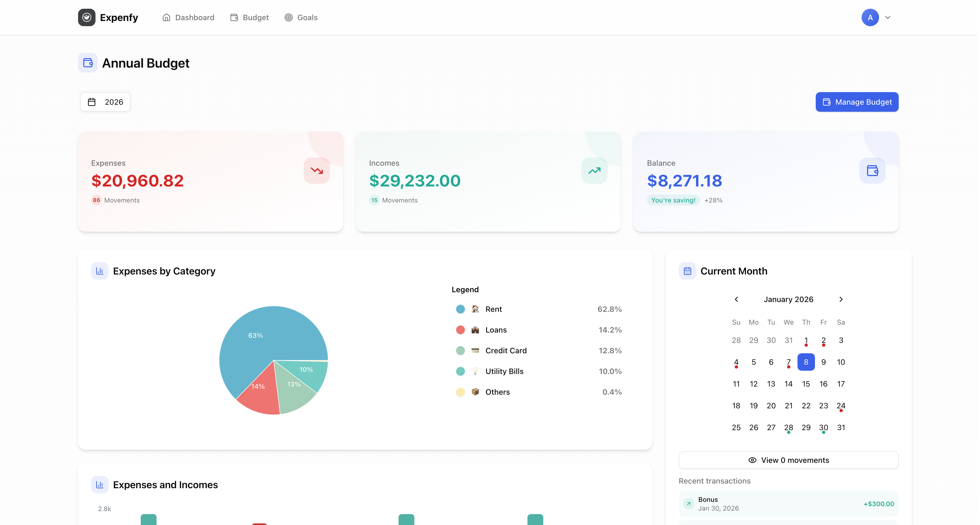Open the Goals nav item
Image resolution: width=980 pixels, height=525 pixels.
coord(301,17)
